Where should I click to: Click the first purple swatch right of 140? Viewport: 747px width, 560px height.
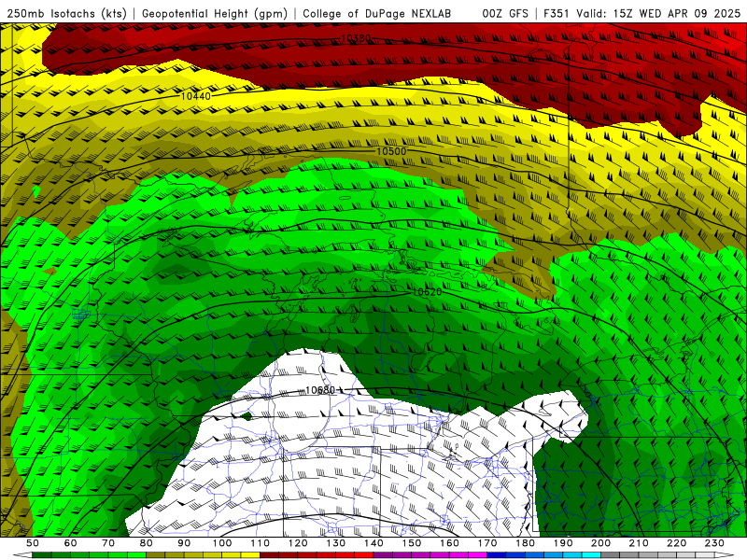383,555
